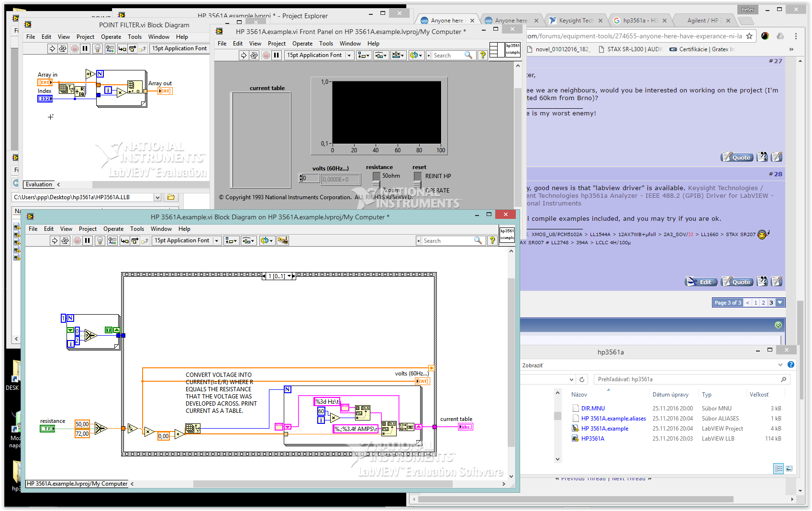Open context help on Front Panel toolbar

(482, 55)
